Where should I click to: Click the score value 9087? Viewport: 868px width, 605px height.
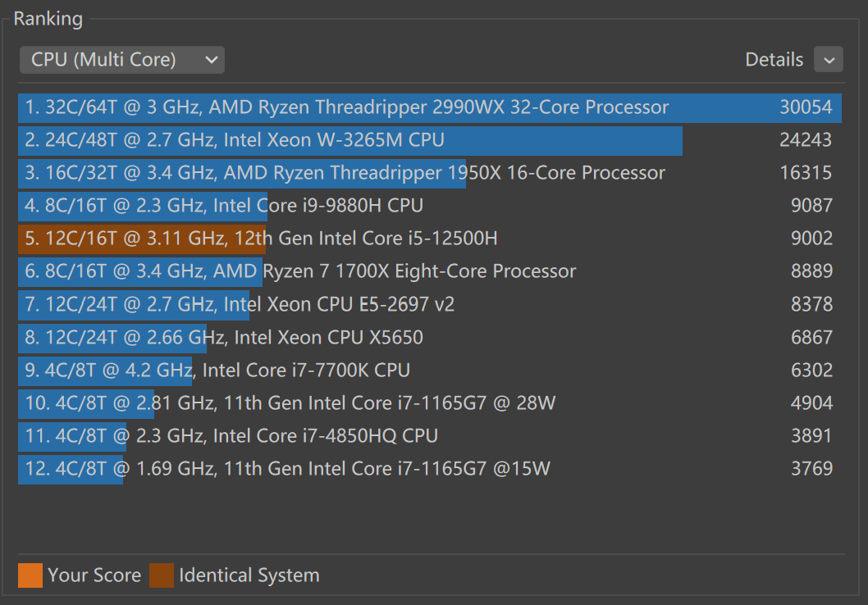coord(811,206)
